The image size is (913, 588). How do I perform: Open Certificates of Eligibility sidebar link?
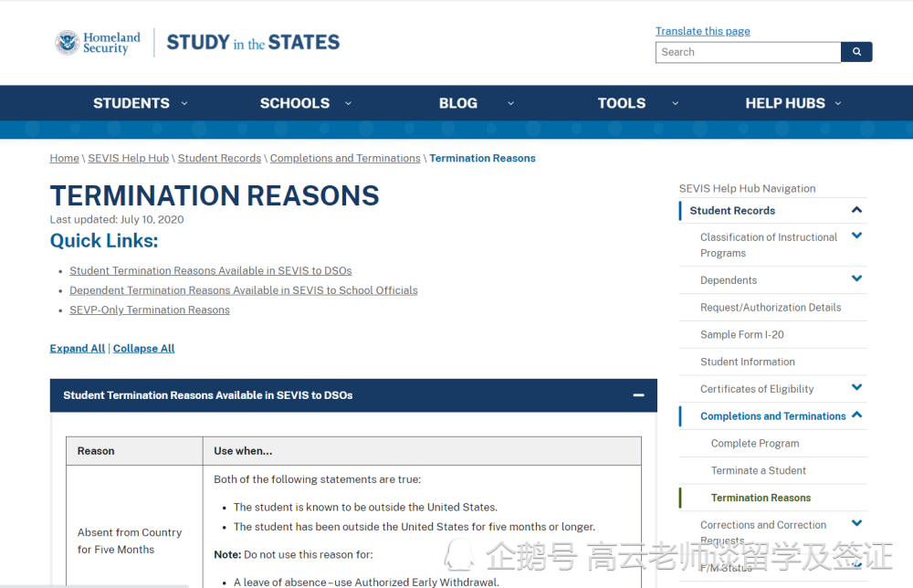click(756, 389)
